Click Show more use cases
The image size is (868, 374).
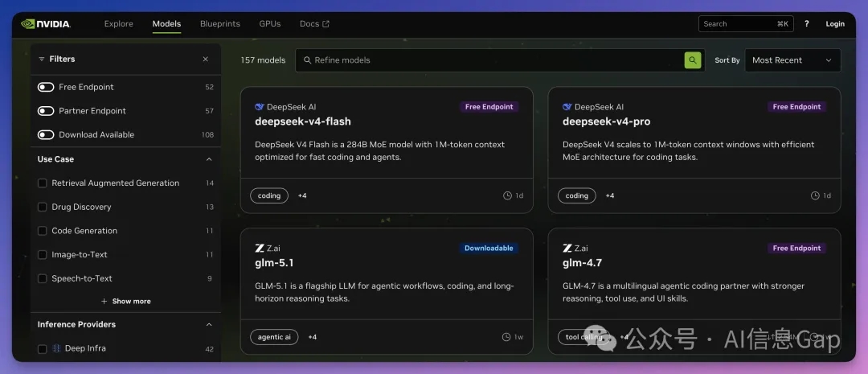125,302
